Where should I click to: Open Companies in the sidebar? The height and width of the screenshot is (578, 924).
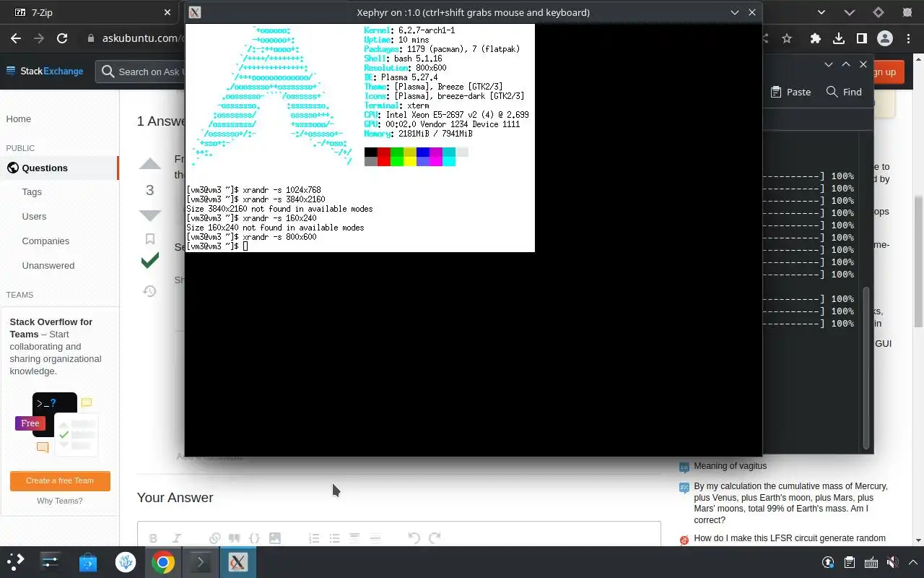coord(45,241)
